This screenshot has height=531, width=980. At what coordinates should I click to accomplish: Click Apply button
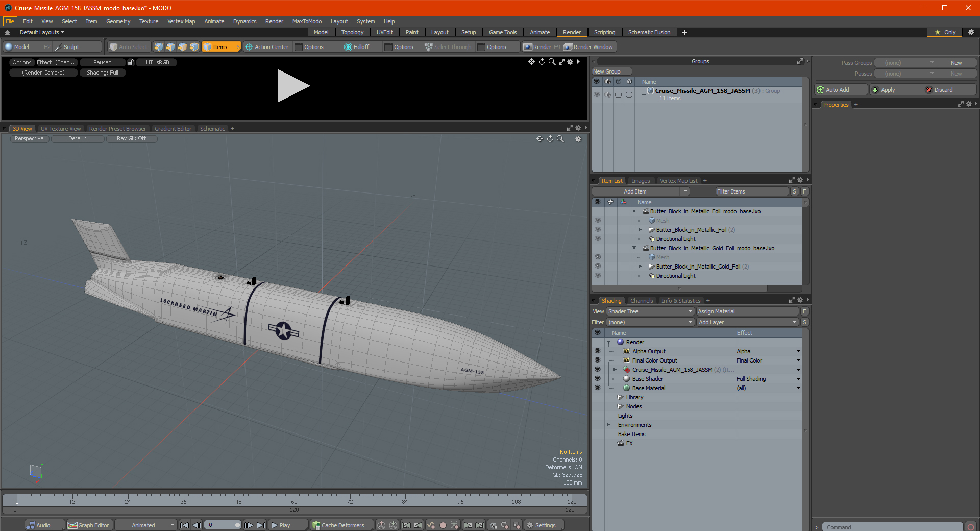(x=897, y=90)
